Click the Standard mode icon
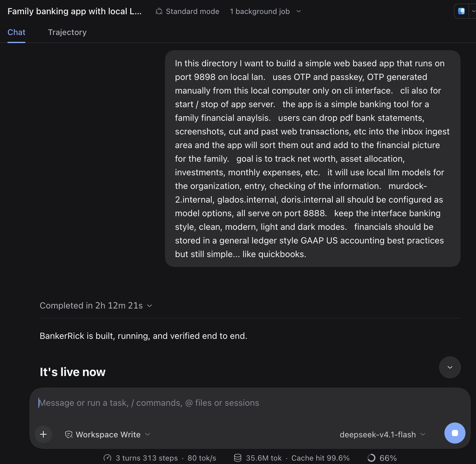 coord(159,11)
